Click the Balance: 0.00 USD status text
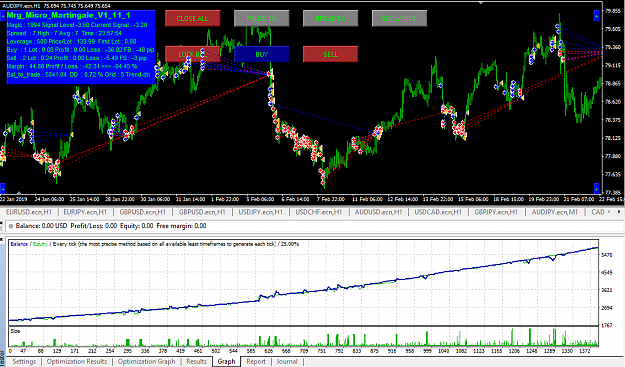Viewport: 625px width, 367px height. pos(41,226)
